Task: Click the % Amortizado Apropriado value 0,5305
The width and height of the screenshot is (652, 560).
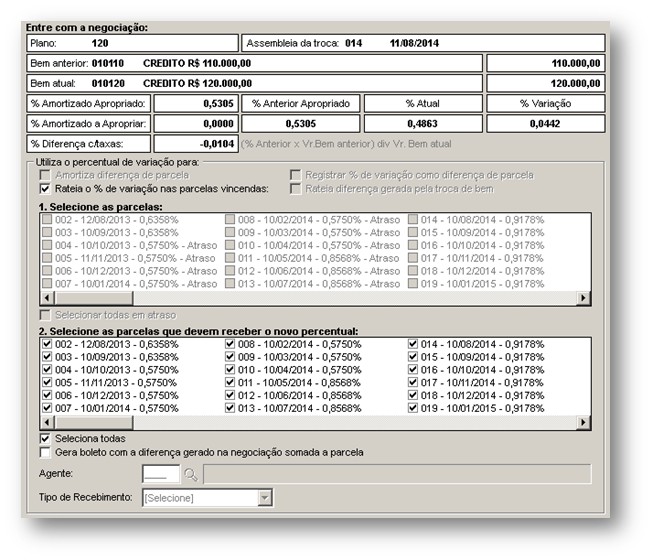Action: 196,104
